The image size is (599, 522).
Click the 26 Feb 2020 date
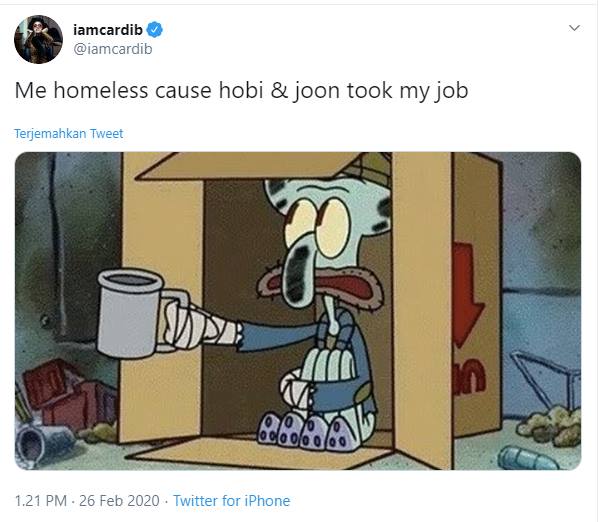pos(119,501)
